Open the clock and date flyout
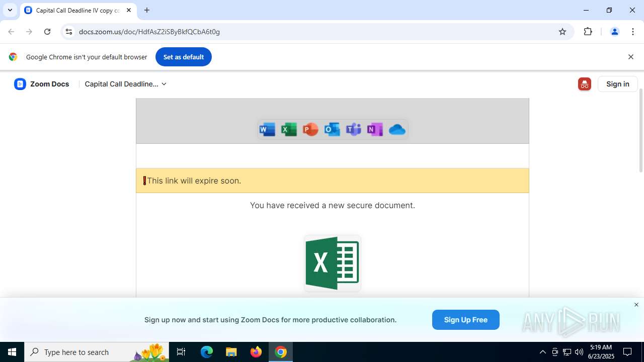The width and height of the screenshot is (644, 362). (x=601, y=352)
